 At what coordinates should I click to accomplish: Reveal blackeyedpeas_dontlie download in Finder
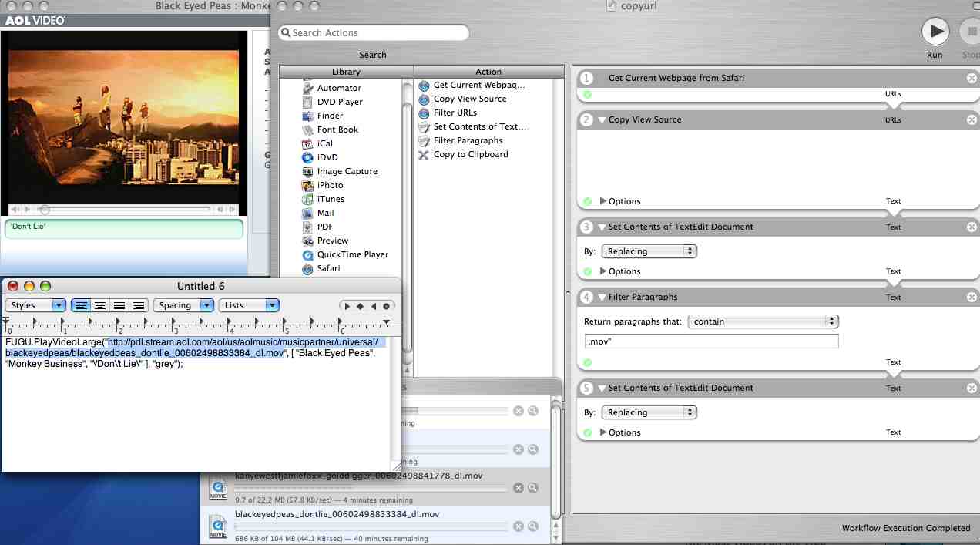[x=533, y=526]
